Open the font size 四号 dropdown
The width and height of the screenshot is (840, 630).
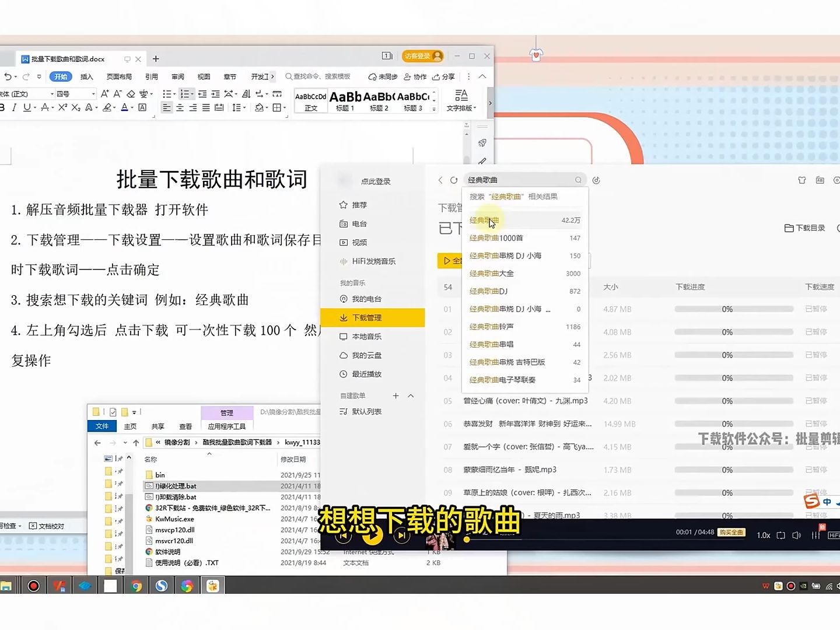(x=93, y=93)
